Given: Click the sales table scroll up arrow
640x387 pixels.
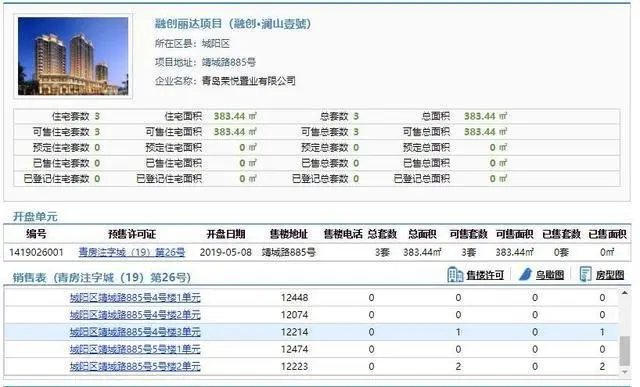Looking at the screenshot, I should 624,293.
